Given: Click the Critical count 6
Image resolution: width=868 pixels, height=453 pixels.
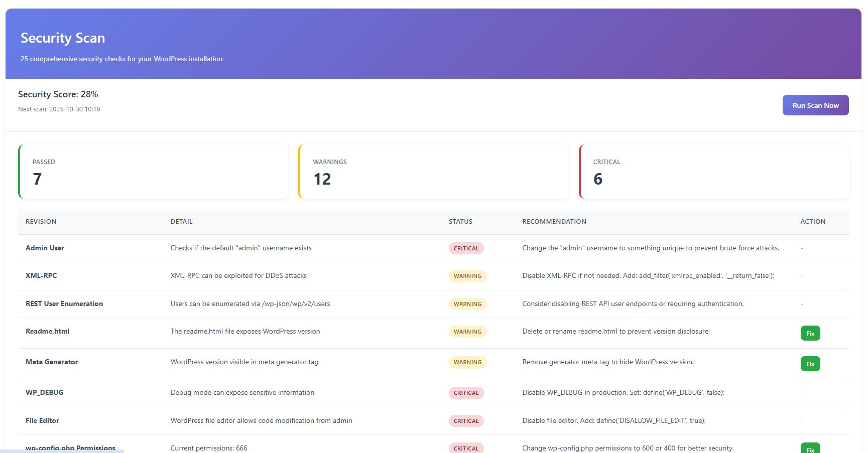Looking at the screenshot, I should click(x=598, y=179).
